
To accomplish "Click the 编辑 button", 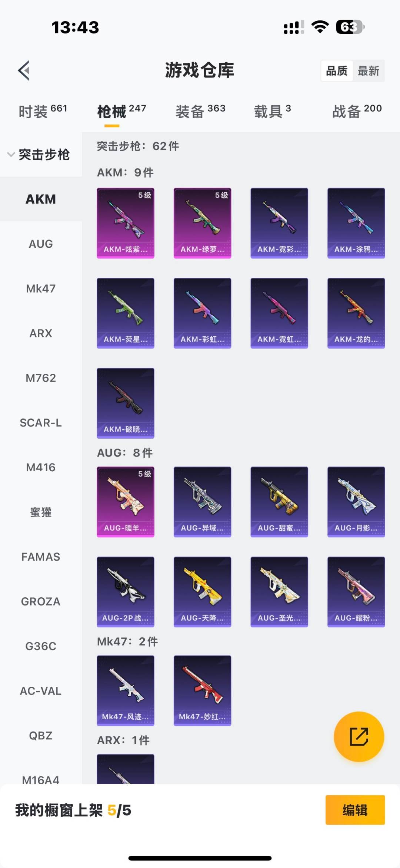I will click(x=355, y=810).
